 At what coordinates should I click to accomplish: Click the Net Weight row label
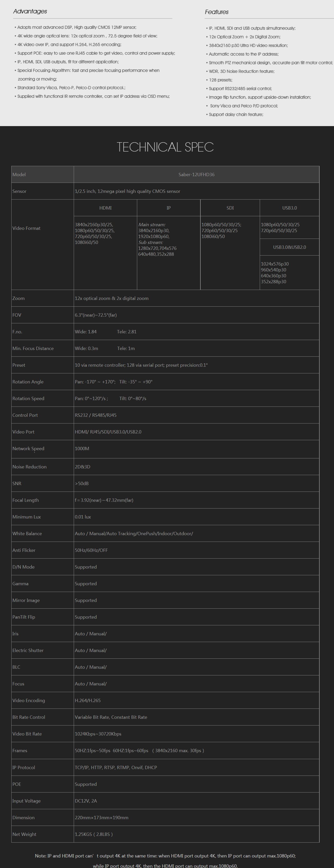[24, 834]
